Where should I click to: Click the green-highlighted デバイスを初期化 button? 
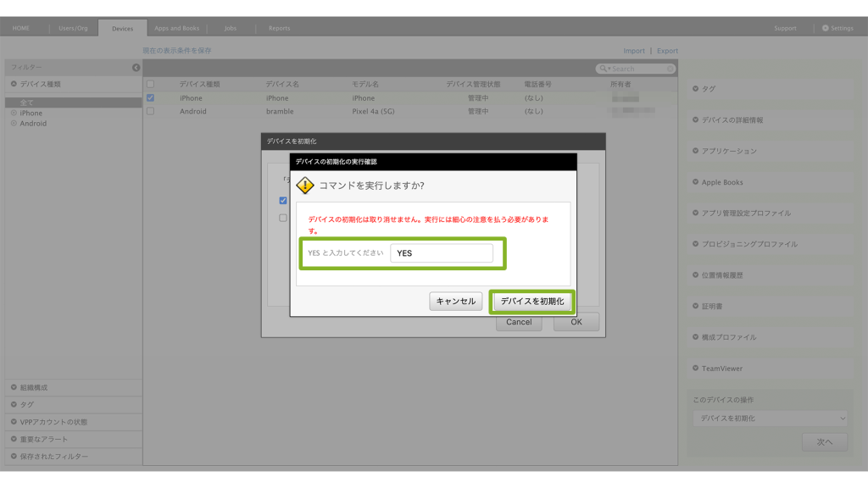(x=532, y=301)
